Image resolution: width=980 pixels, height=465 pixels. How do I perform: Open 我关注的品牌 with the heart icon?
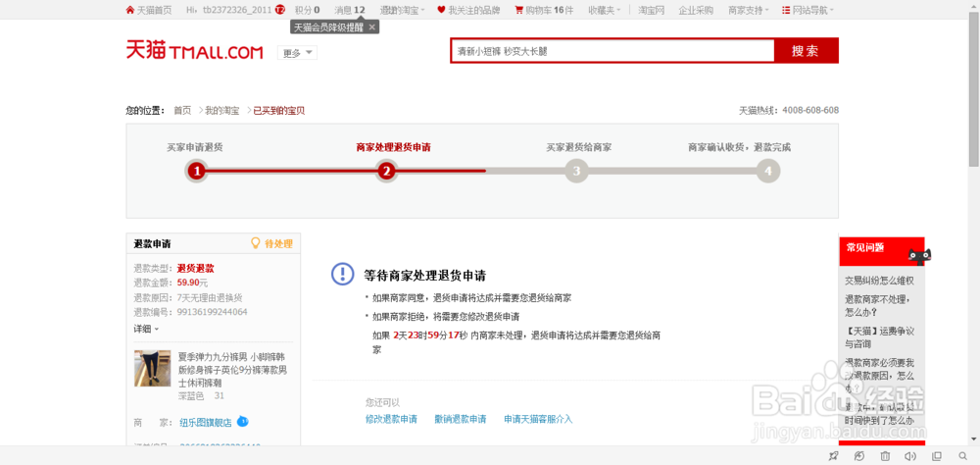[x=468, y=10]
